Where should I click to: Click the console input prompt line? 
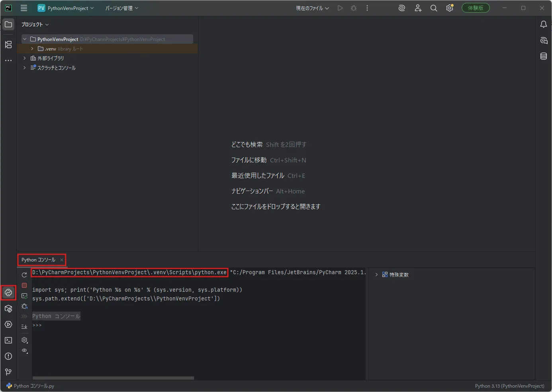198,325
